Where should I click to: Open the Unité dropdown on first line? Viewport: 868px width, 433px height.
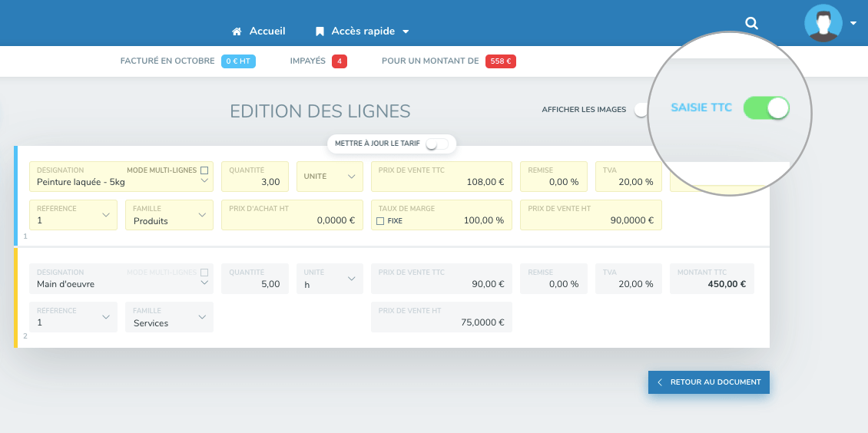[x=330, y=177]
